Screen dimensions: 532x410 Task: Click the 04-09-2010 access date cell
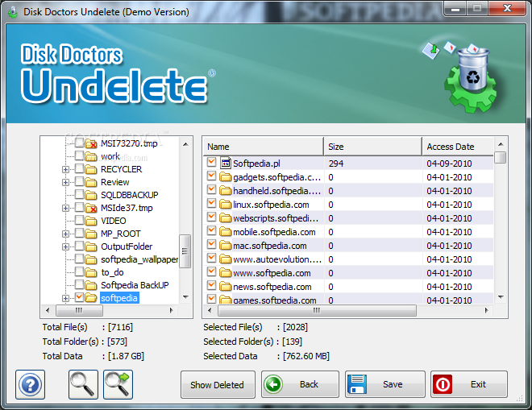point(449,164)
